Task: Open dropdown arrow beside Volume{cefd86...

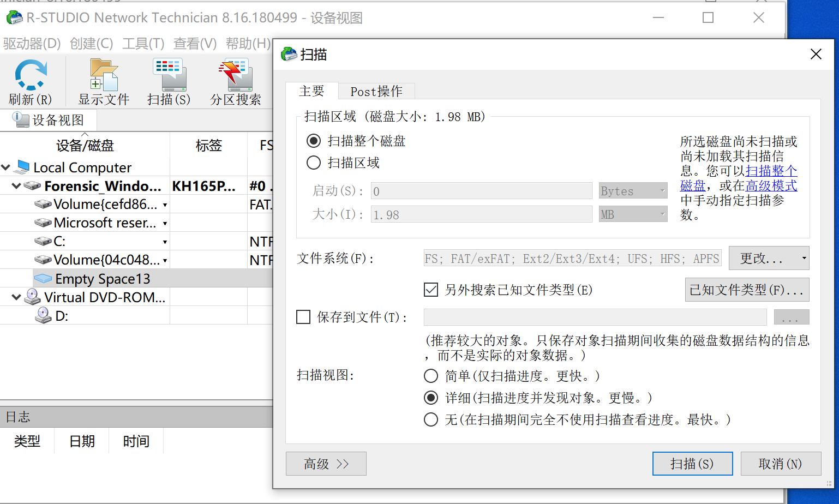Action: click(x=165, y=205)
